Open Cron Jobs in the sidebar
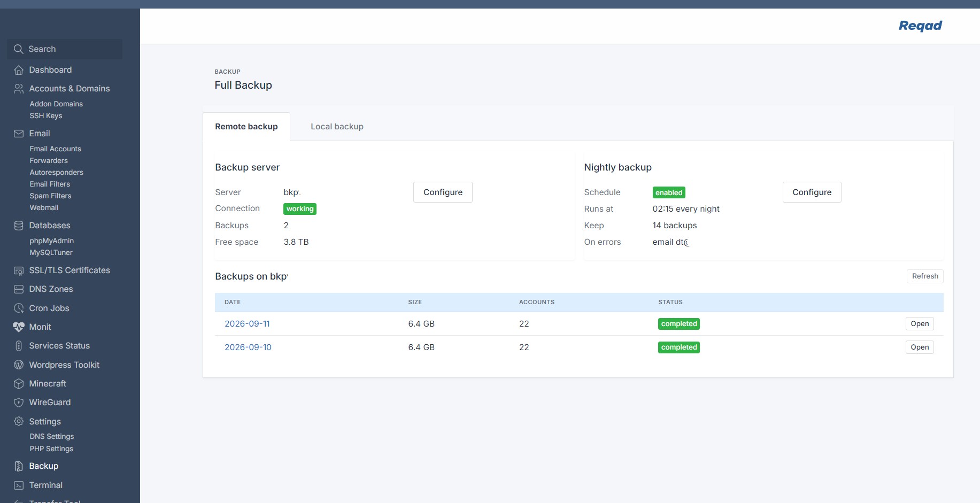Screen dimensions: 980x503 pos(49,308)
